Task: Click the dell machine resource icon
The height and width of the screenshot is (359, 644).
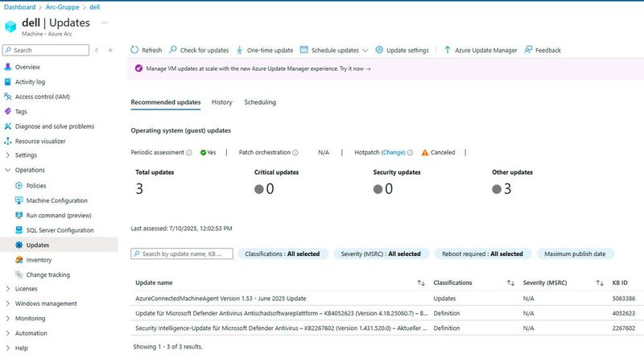Action: click(x=10, y=27)
